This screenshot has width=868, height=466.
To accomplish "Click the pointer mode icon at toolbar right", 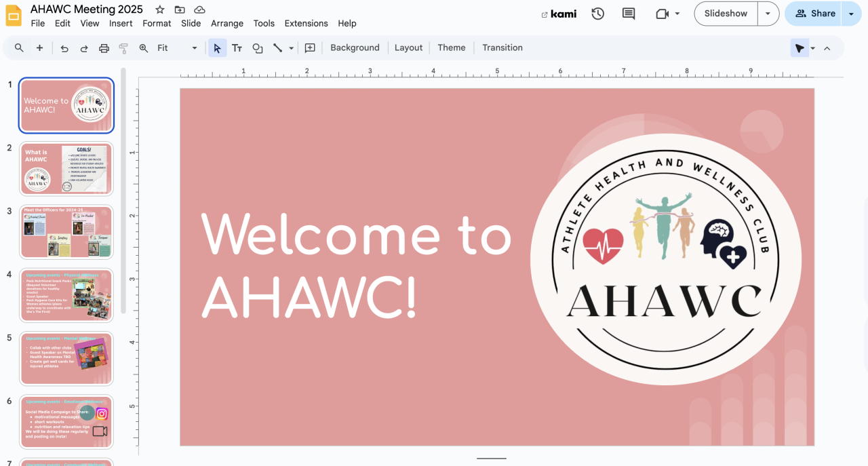I will [x=800, y=47].
